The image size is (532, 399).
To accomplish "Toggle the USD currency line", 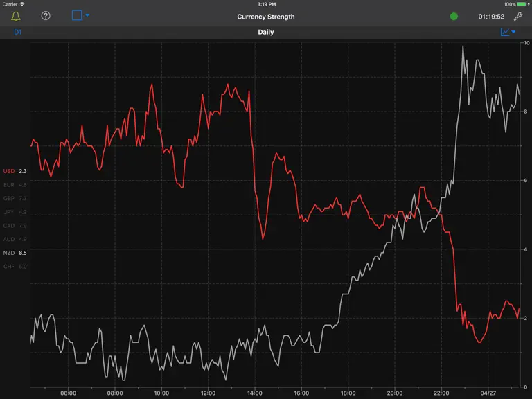I will tap(15, 171).
